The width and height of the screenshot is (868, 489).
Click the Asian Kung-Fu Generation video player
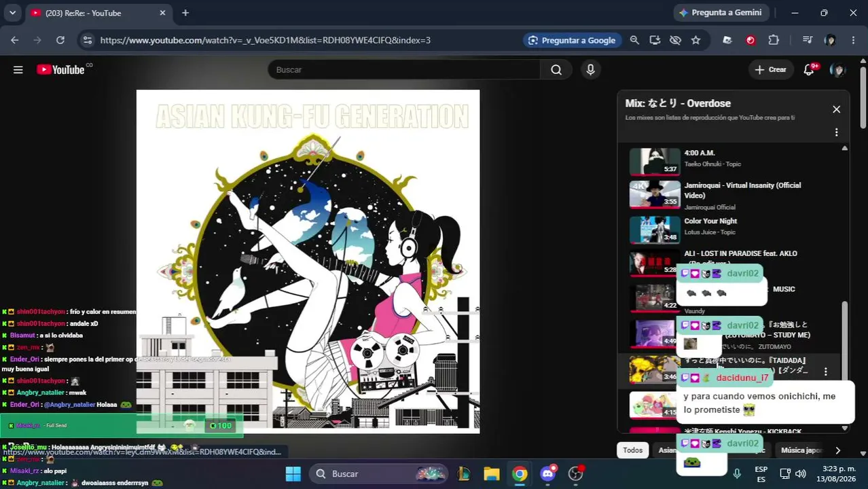[x=308, y=261]
